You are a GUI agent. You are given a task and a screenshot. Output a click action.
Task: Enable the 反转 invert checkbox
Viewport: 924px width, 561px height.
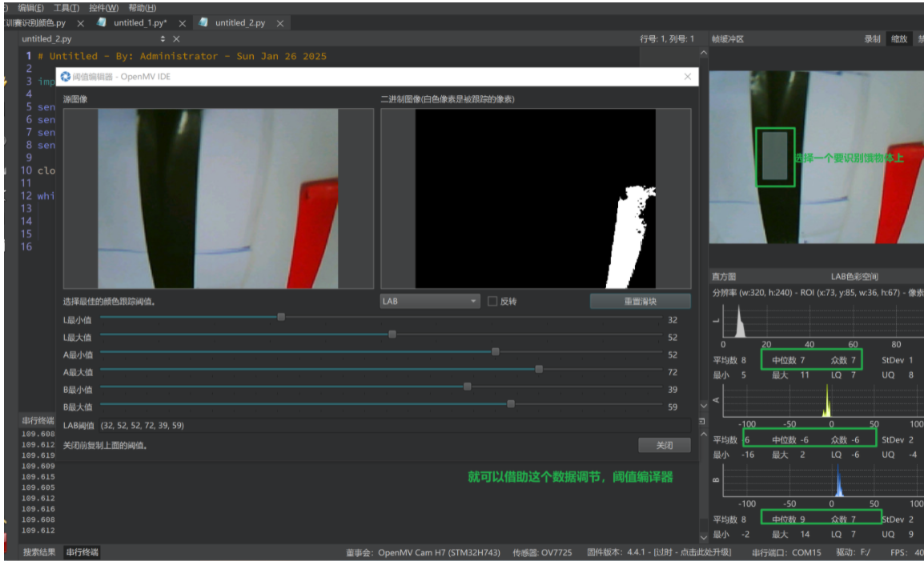coord(490,300)
